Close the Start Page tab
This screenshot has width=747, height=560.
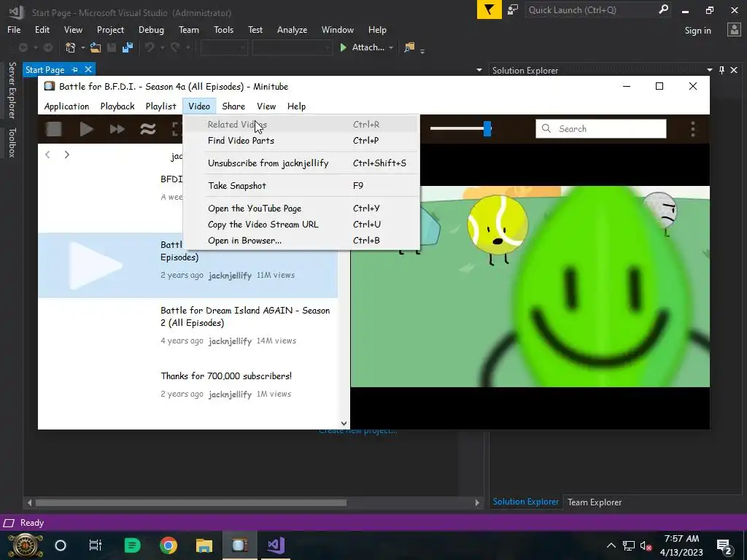click(x=88, y=69)
